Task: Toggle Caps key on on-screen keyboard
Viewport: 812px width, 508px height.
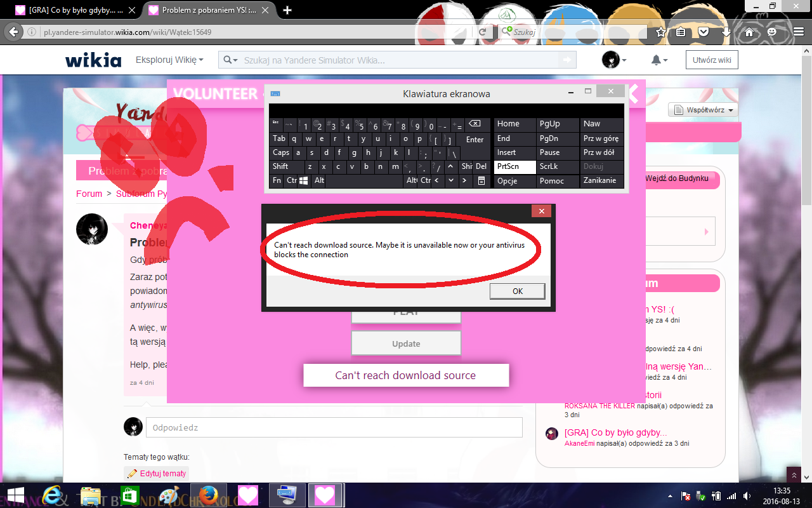Action: click(281, 152)
